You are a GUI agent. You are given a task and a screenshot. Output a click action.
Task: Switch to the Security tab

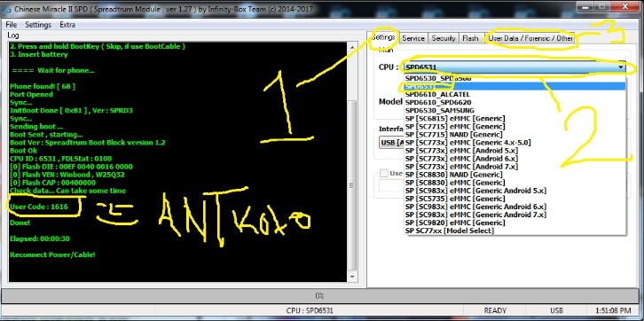[x=444, y=38]
